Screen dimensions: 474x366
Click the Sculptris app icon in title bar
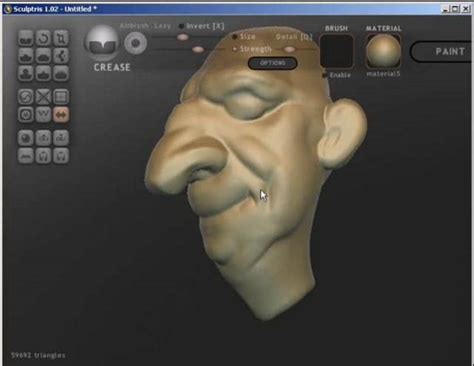tap(8, 9)
